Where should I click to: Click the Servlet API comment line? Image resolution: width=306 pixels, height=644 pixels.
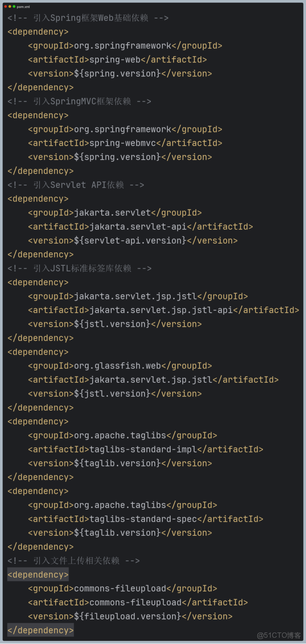(x=76, y=185)
